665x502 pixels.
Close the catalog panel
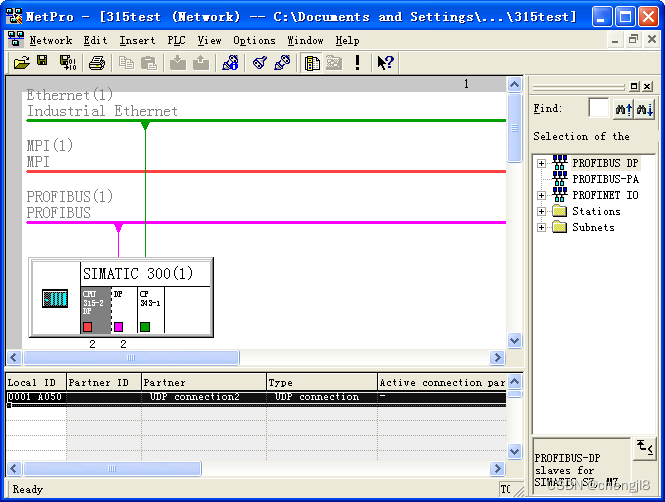(647, 86)
